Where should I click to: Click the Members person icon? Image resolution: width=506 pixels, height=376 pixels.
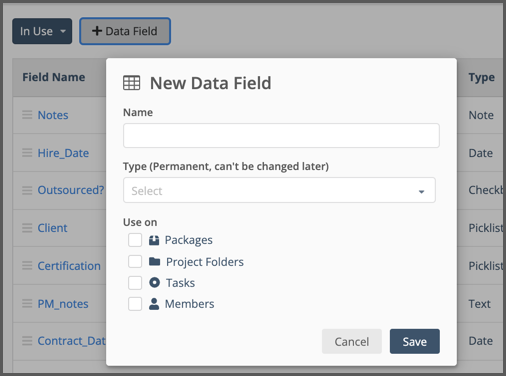154,304
